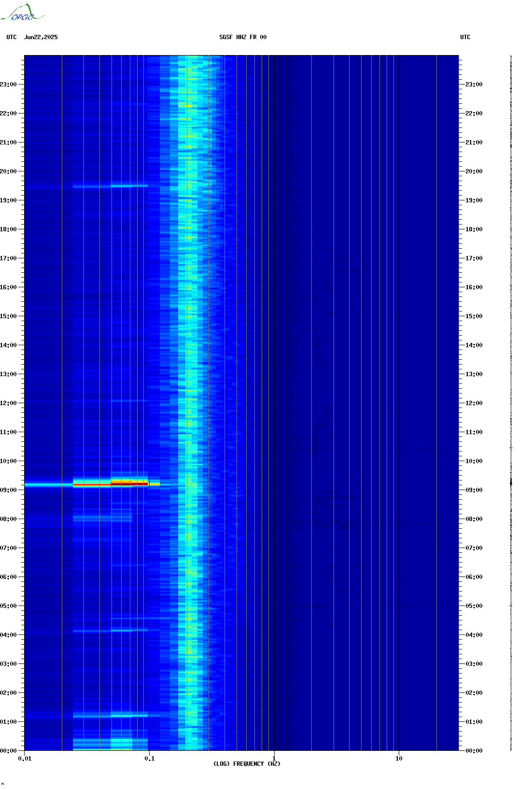Click the 14:00 label on the left axis
Viewport: 532px width, 789px height.
(x=8, y=345)
